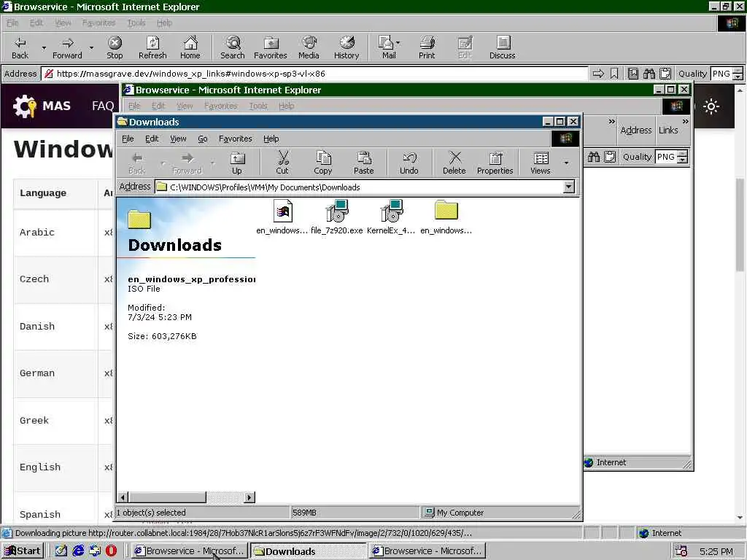This screenshot has height=560, width=747.
Task: Open the Views dropdown arrow in Downloads toolbar
Action: (566, 163)
